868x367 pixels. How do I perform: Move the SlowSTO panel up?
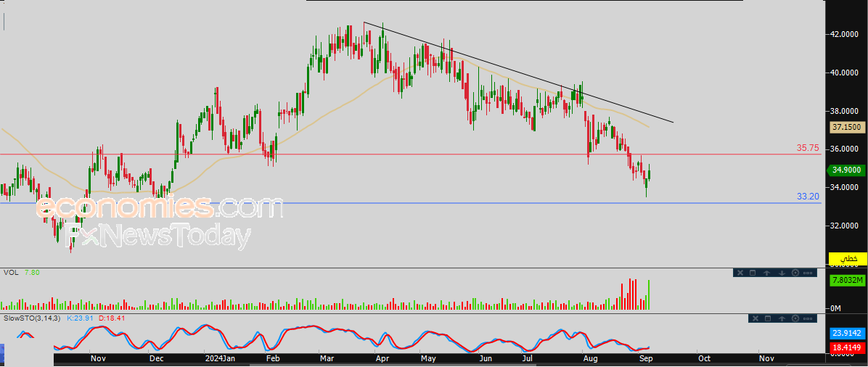click(x=782, y=318)
